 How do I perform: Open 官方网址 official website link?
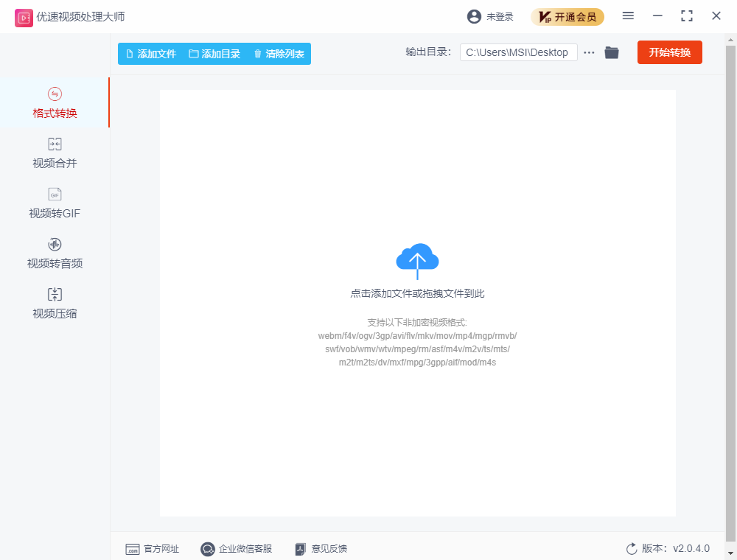pyautogui.click(x=153, y=548)
